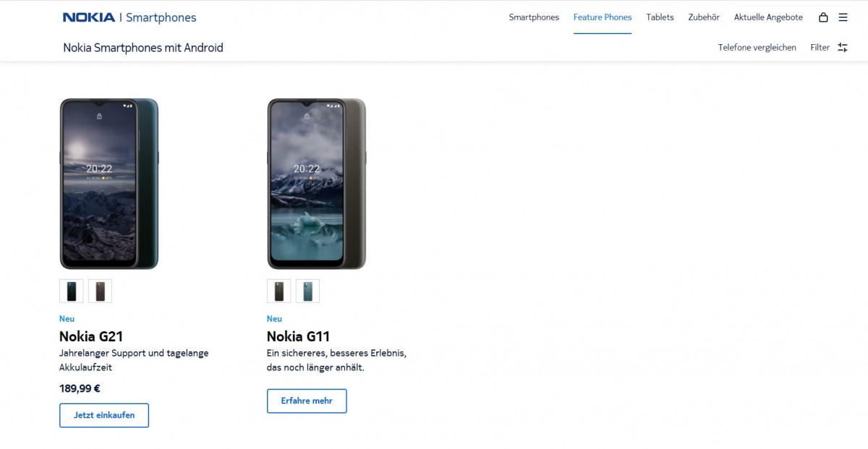Click the Nokia G21 phone image
This screenshot has width=868, height=449.
point(109,184)
